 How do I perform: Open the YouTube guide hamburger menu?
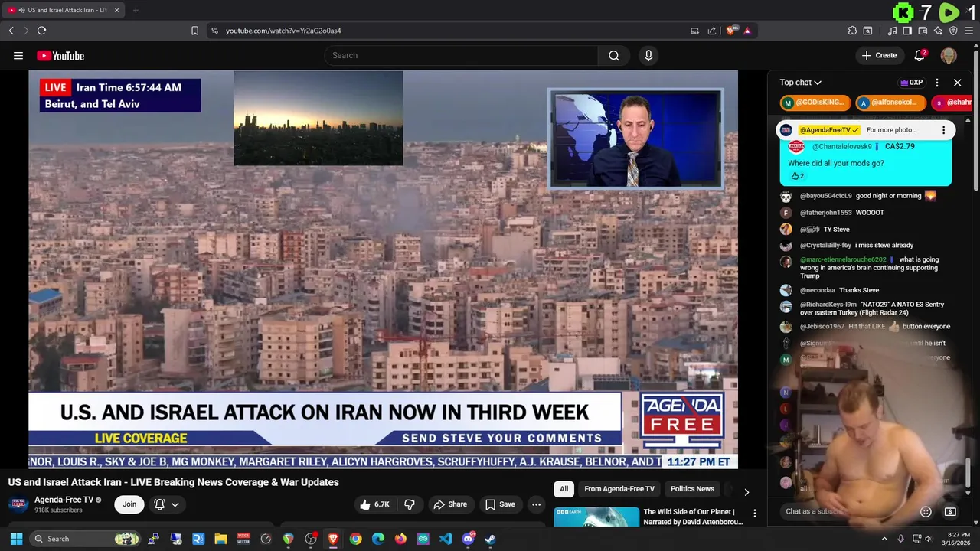[x=18, y=55]
